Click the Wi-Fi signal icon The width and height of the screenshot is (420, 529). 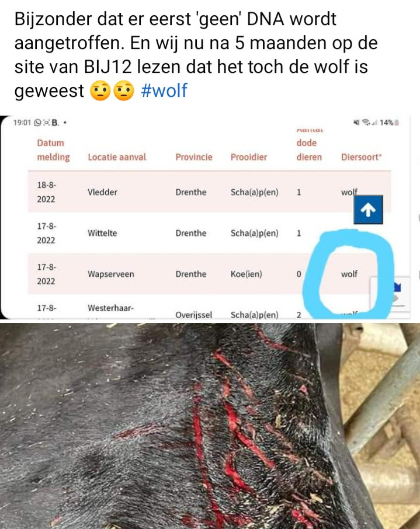(365, 123)
